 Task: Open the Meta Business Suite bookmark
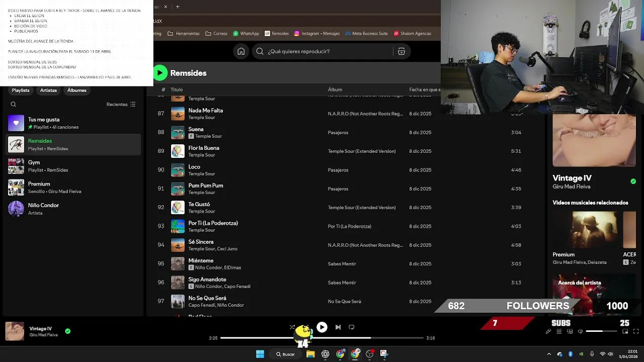pos(366,34)
